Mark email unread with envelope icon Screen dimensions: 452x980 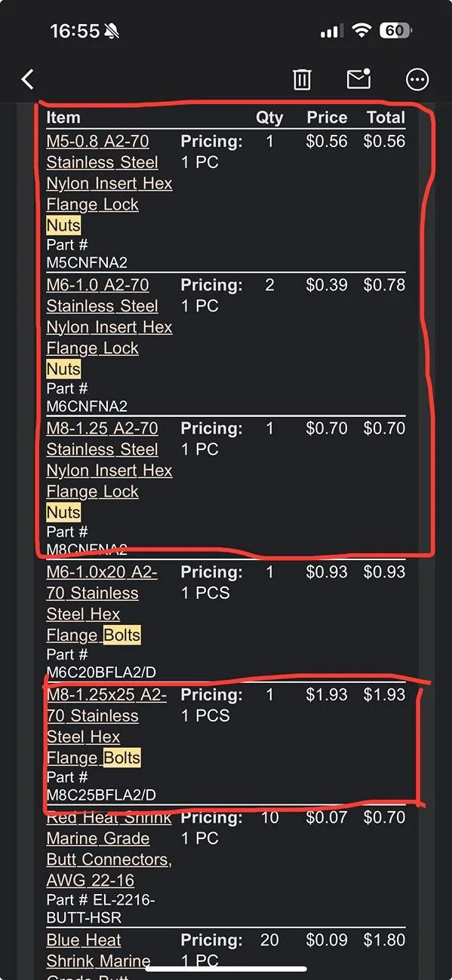point(358,78)
